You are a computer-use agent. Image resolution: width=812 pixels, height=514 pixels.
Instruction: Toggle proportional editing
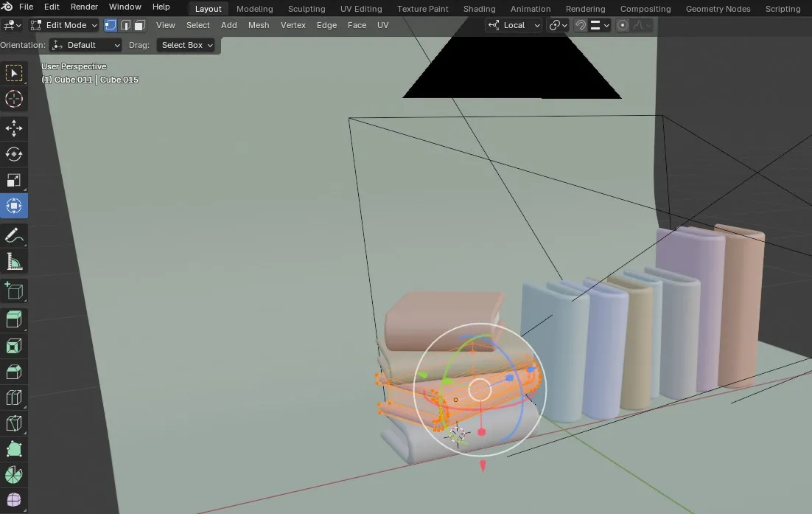click(x=623, y=25)
